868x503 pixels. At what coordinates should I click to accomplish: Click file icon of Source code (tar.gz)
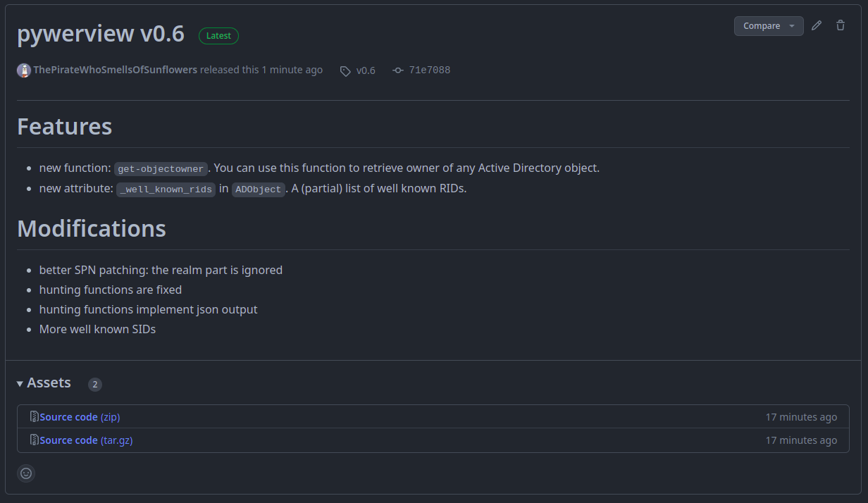click(x=34, y=440)
